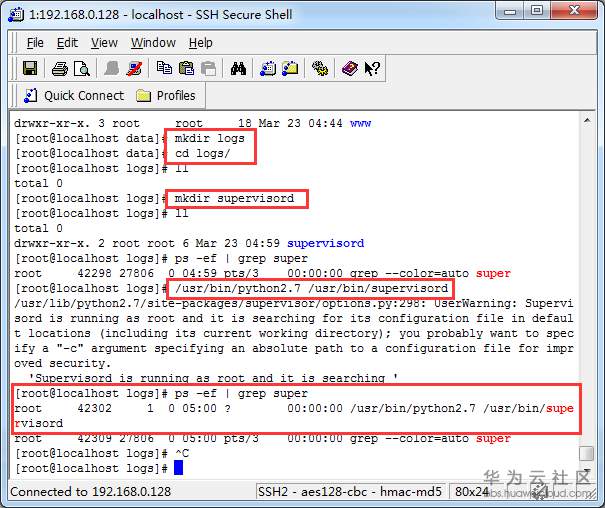605x508 pixels.
Task: Click the Quick Connect button label
Action: coord(84,96)
